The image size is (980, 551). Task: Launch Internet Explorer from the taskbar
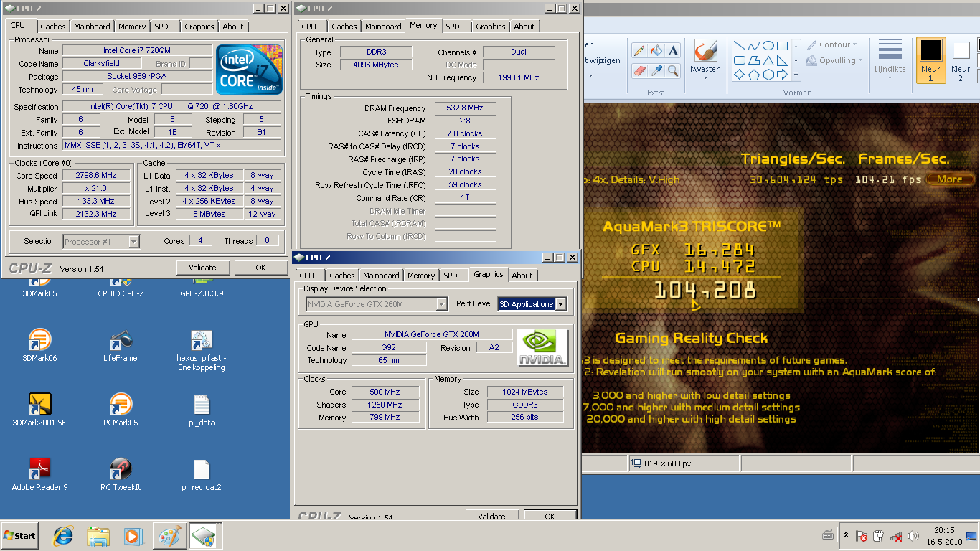[x=63, y=536]
